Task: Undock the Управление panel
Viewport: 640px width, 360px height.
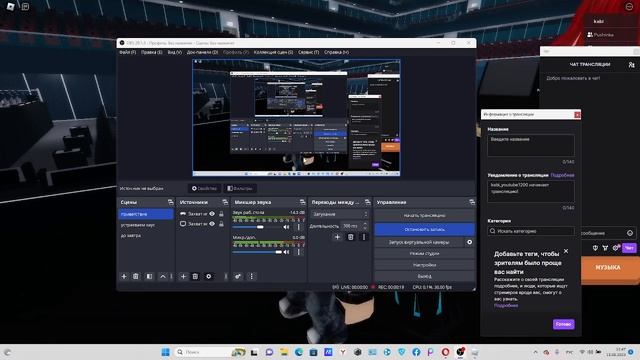Action: tap(472, 202)
